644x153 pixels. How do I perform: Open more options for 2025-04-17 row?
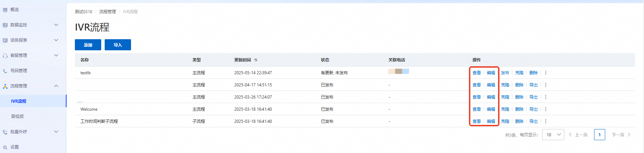coord(546,85)
